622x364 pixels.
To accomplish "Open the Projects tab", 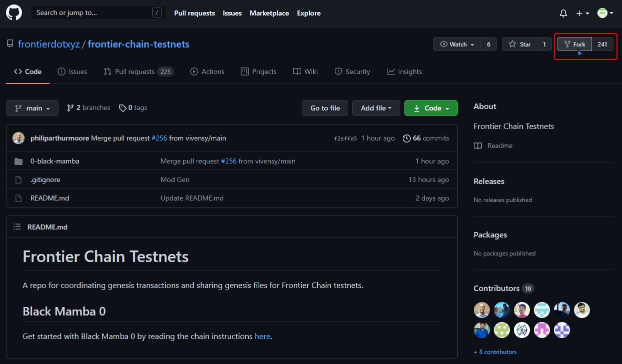I will 259,71.
